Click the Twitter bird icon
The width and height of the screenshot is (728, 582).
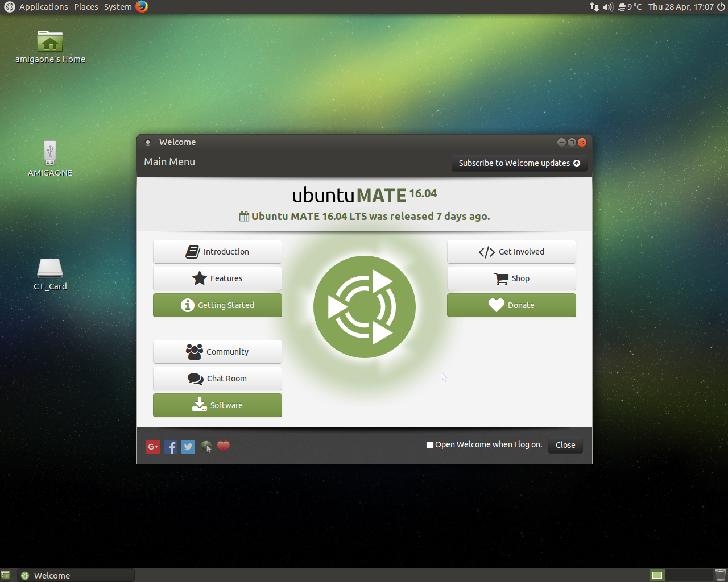(x=188, y=447)
